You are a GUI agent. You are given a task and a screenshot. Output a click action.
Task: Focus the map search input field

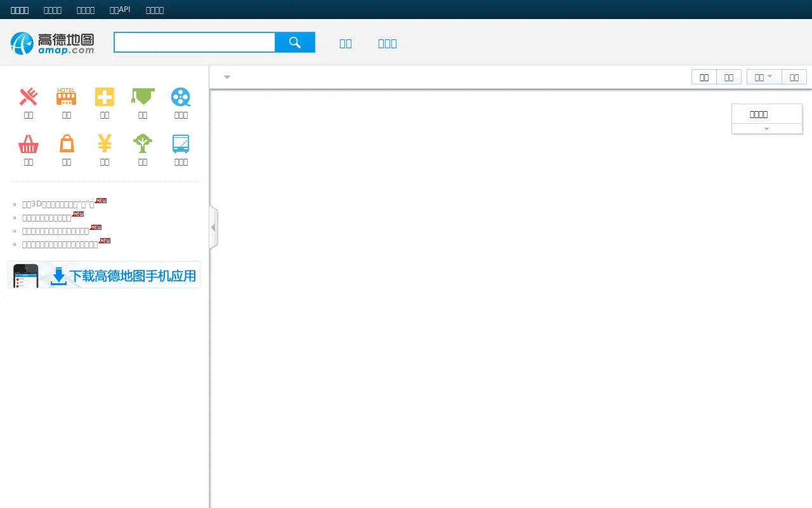click(x=194, y=43)
